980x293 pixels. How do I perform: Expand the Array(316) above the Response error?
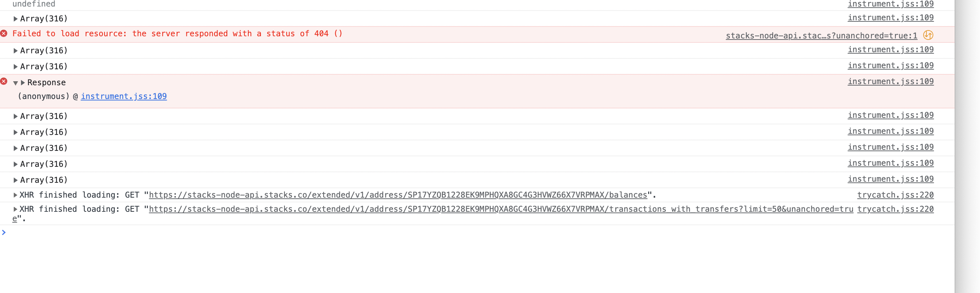[15, 66]
